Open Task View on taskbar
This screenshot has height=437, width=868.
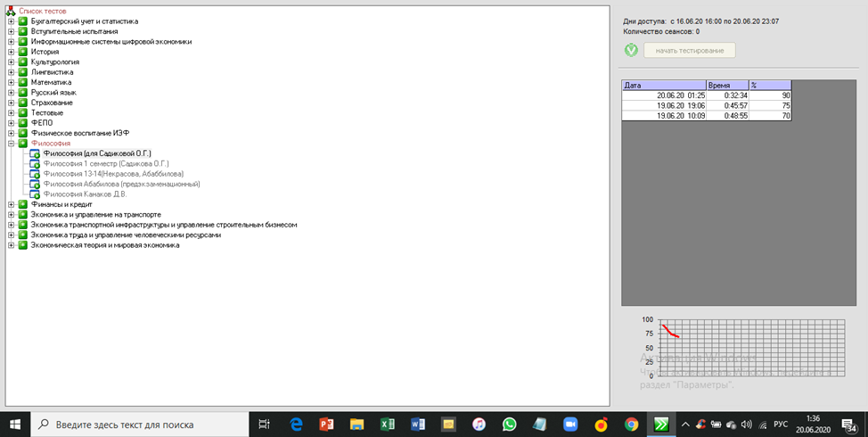265,425
